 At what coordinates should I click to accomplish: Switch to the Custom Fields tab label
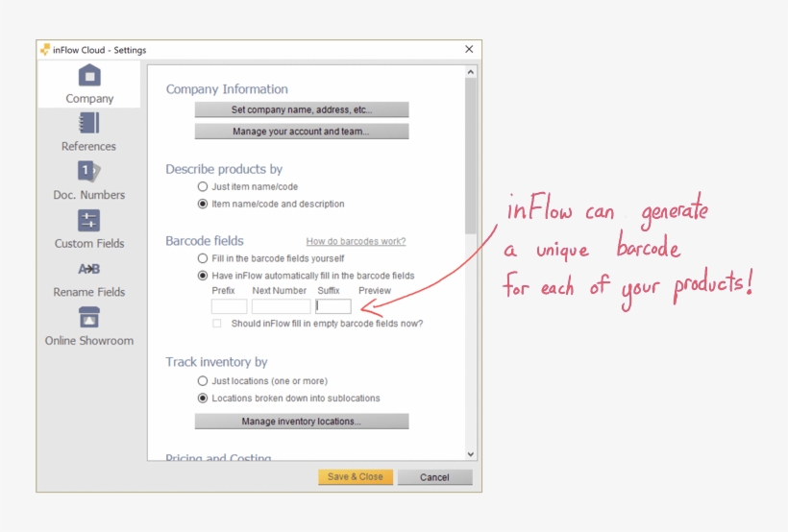tap(89, 243)
